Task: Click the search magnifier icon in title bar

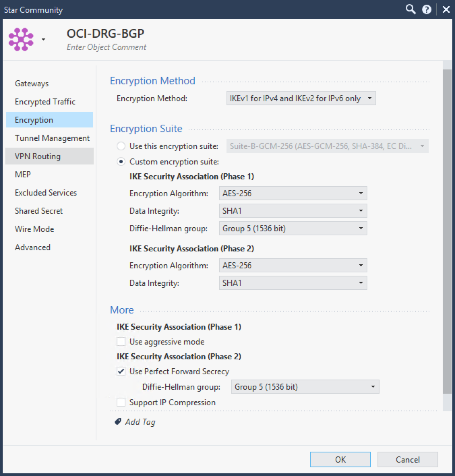Action: 410,9
